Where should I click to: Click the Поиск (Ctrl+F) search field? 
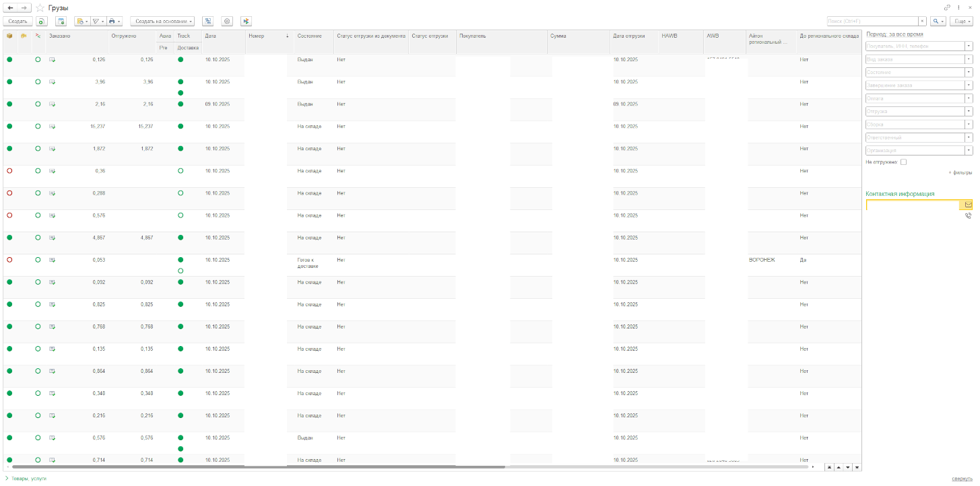[873, 22]
